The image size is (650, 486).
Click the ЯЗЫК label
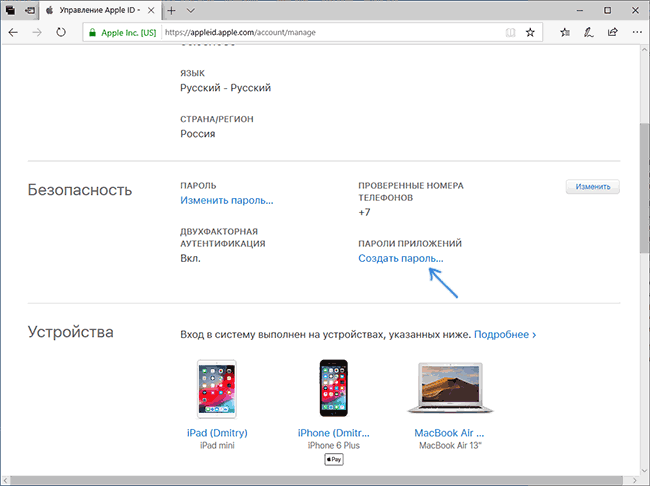click(x=192, y=73)
